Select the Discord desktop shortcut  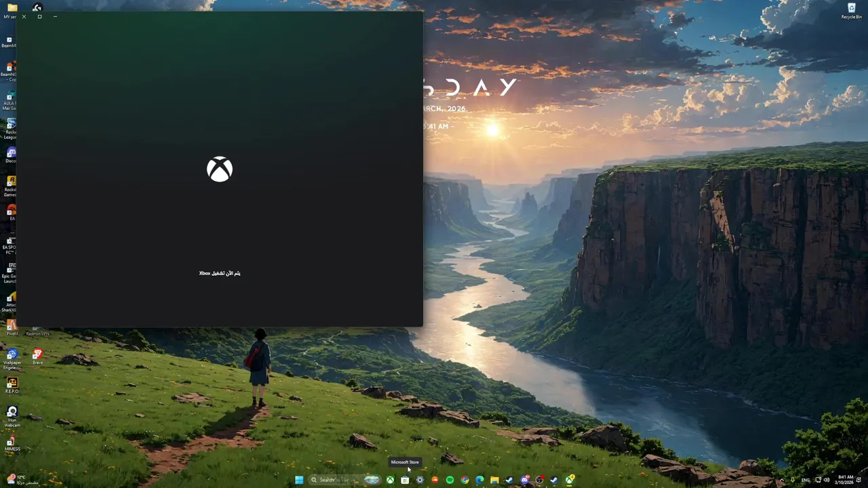(11, 155)
